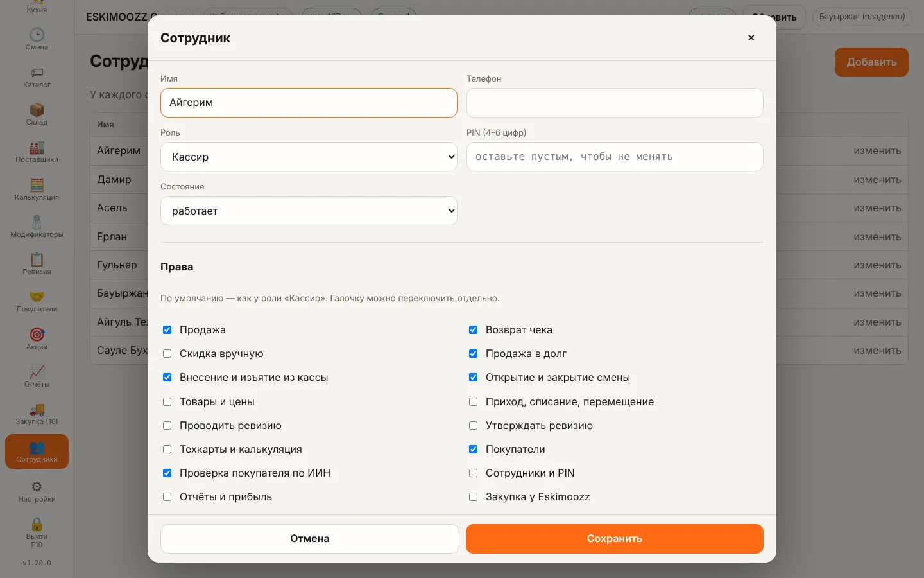Viewport: 924px width, 578px height.
Task: Open Покупатели in the sidebar
Action: coord(37,301)
